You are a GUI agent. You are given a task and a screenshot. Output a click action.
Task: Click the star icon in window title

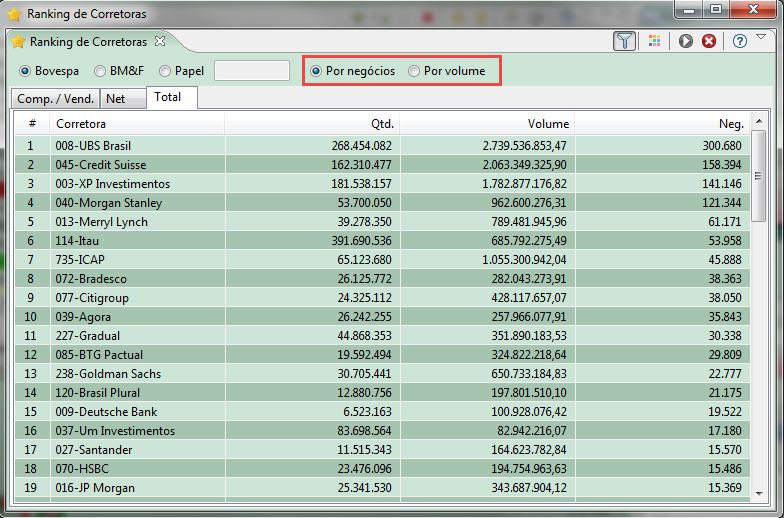tap(14, 14)
